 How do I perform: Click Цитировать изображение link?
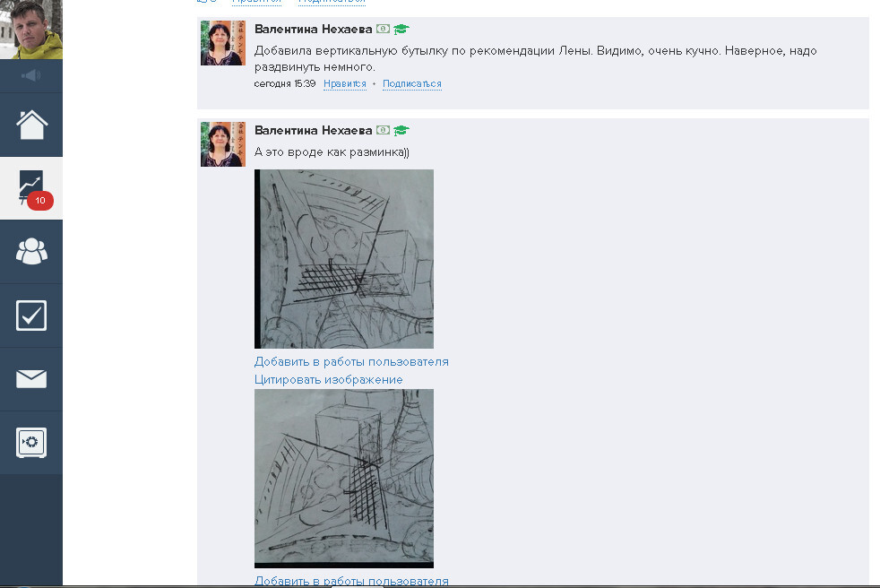[x=328, y=380]
